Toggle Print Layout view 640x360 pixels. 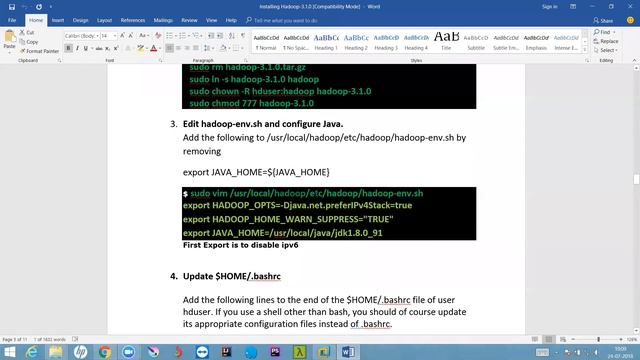click(549, 339)
